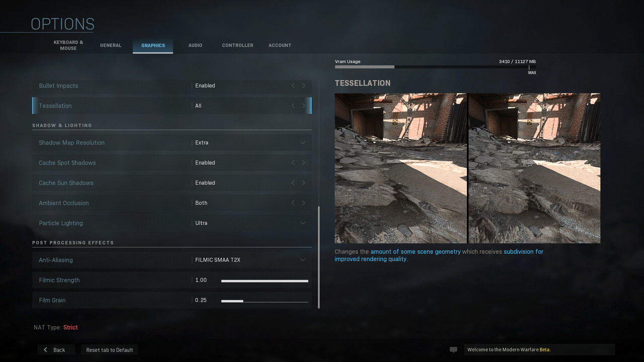Select the Cache Spot Shadows label
Image resolution: width=644 pixels, height=362 pixels.
pos(67,163)
